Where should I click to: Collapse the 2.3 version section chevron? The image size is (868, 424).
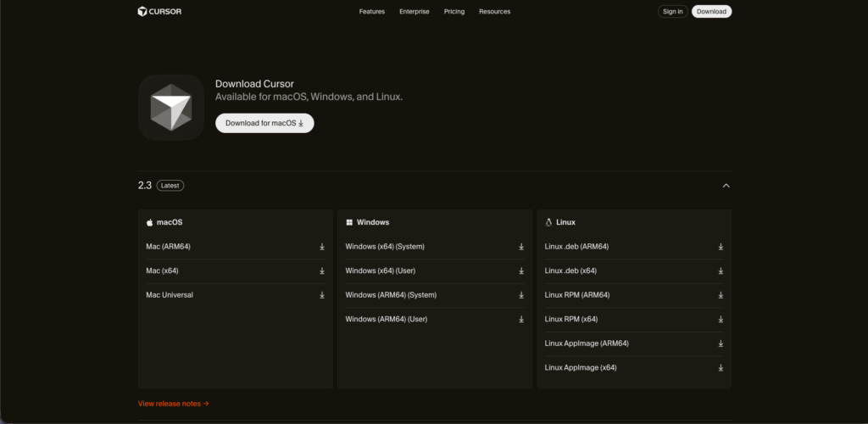pyautogui.click(x=726, y=186)
